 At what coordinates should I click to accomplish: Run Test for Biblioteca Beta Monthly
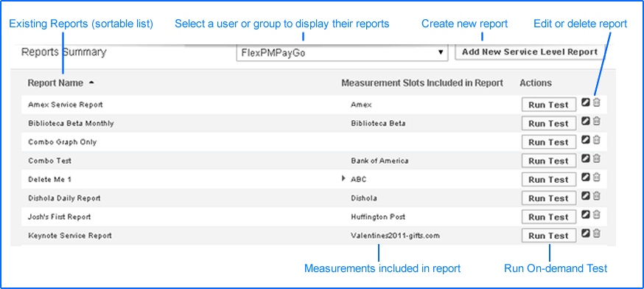(549, 124)
